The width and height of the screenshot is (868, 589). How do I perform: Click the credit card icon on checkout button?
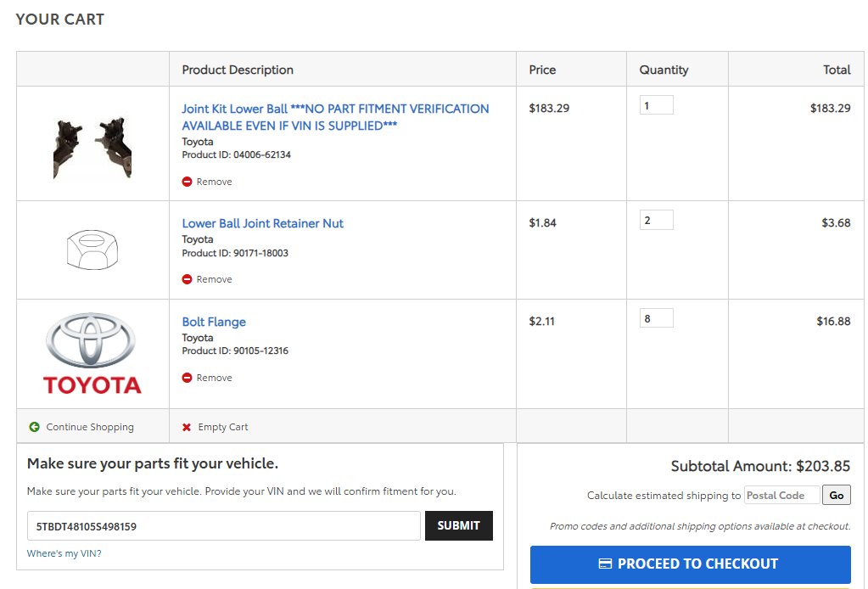(605, 564)
